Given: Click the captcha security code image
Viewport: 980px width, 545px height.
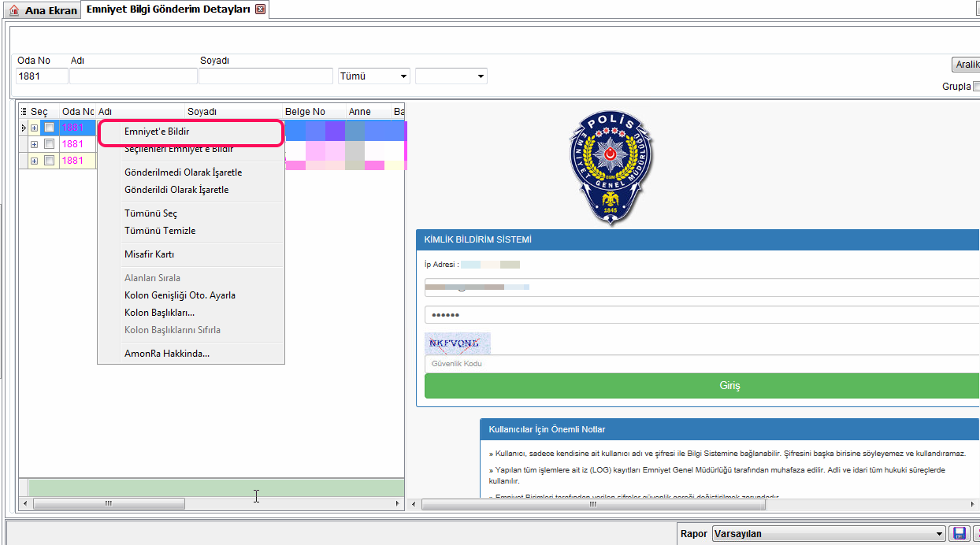Looking at the screenshot, I should coord(458,343).
